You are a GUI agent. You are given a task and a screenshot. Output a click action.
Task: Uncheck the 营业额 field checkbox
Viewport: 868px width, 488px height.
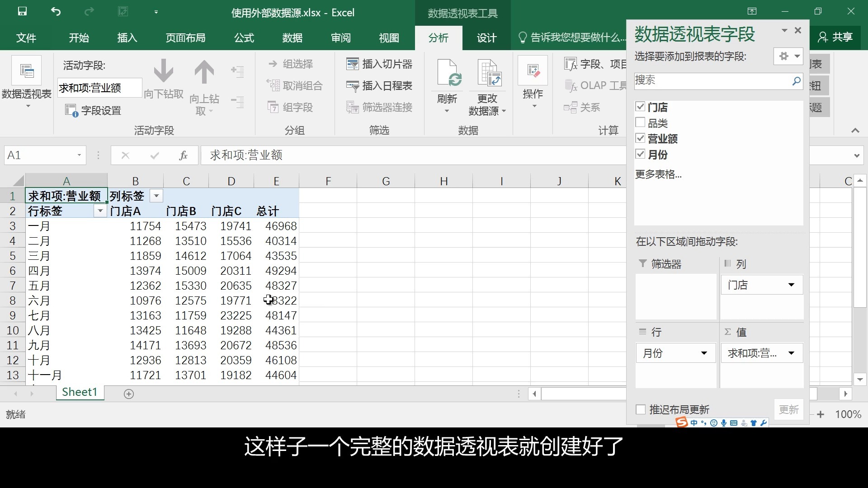[x=641, y=138]
